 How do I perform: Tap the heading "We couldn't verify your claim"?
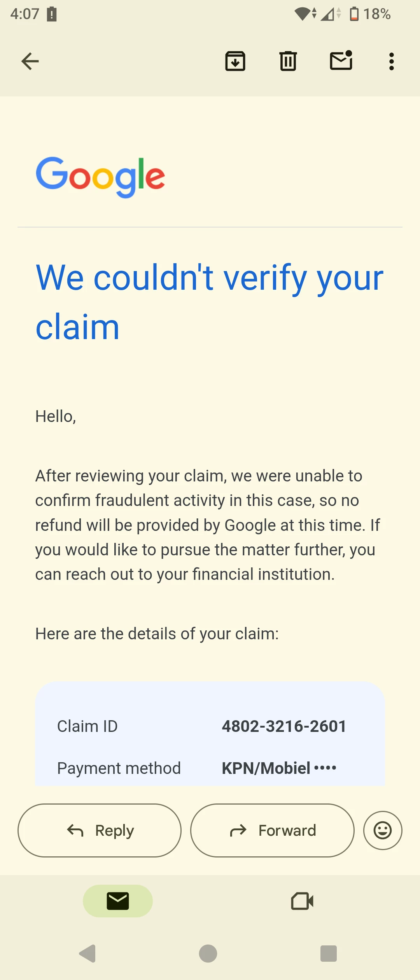point(209,302)
